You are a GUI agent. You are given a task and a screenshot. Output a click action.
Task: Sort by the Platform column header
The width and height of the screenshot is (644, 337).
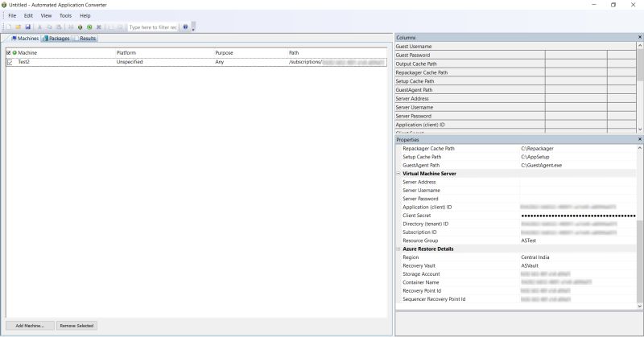point(126,53)
